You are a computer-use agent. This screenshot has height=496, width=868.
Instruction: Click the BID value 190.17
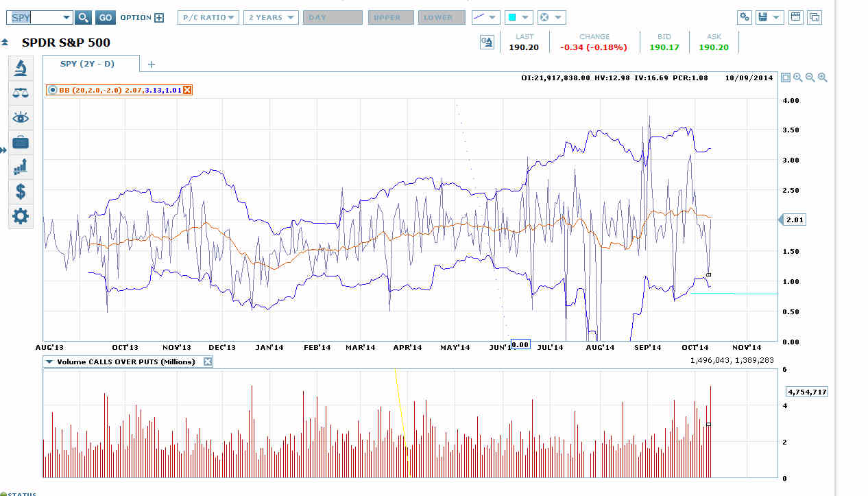(664, 47)
